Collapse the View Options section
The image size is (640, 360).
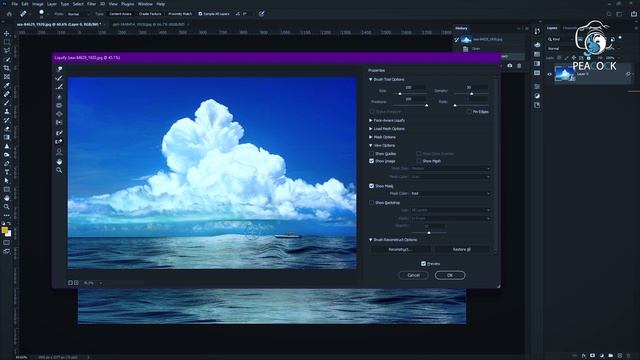click(371, 146)
